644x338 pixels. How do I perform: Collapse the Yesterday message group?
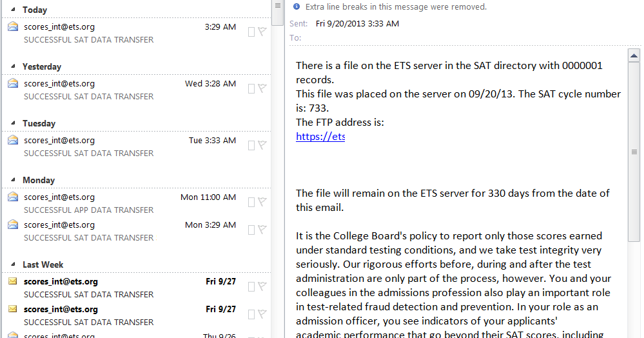pyautogui.click(x=12, y=67)
